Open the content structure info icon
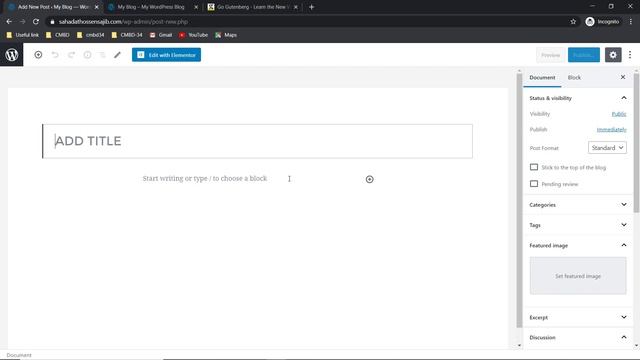The image size is (640, 360). point(87,55)
